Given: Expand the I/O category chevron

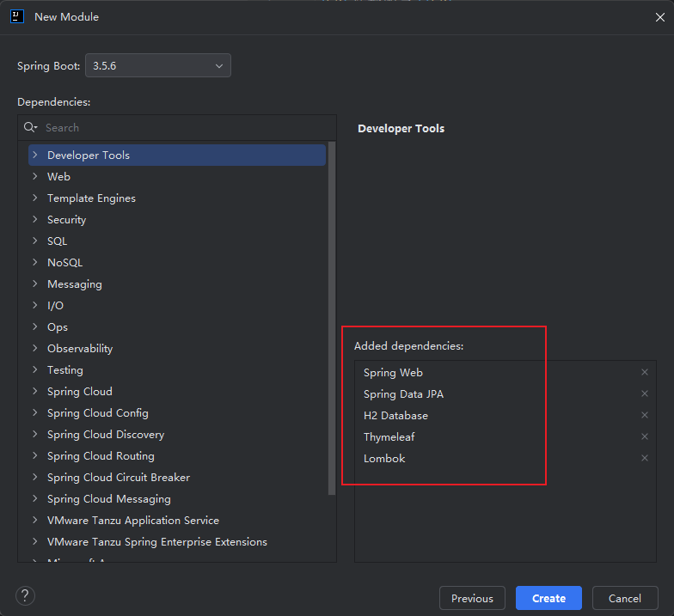Looking at the screenshot, I should pos(35,305).
